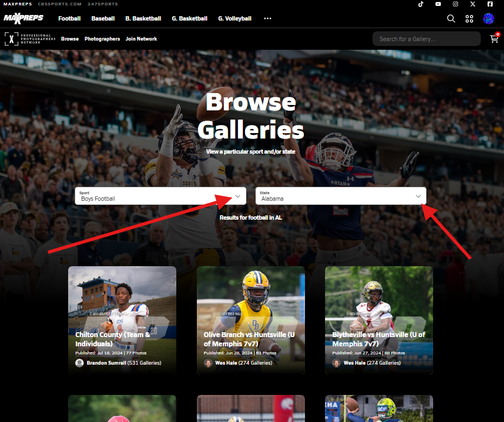The height and width of the screenshot is (422, 504).
Task: Click 'Published: Jun 28, 2024 | 63 Photos' text
Action: point(240,353)
